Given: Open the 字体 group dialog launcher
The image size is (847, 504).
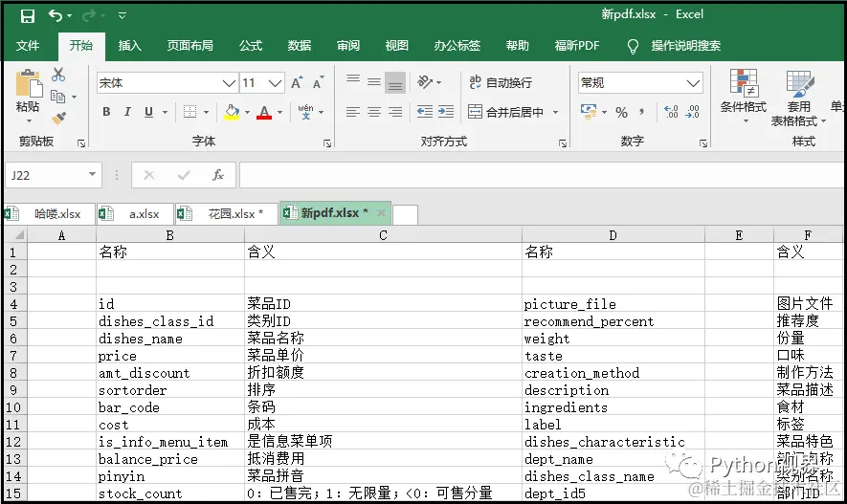Looking at the screenshot, I should 327,143.
